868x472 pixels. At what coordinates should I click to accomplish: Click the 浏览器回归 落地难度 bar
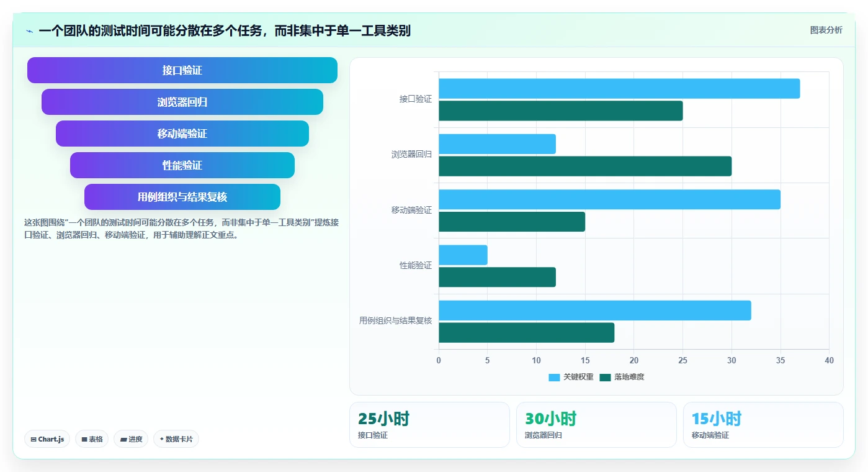point(585,166)
